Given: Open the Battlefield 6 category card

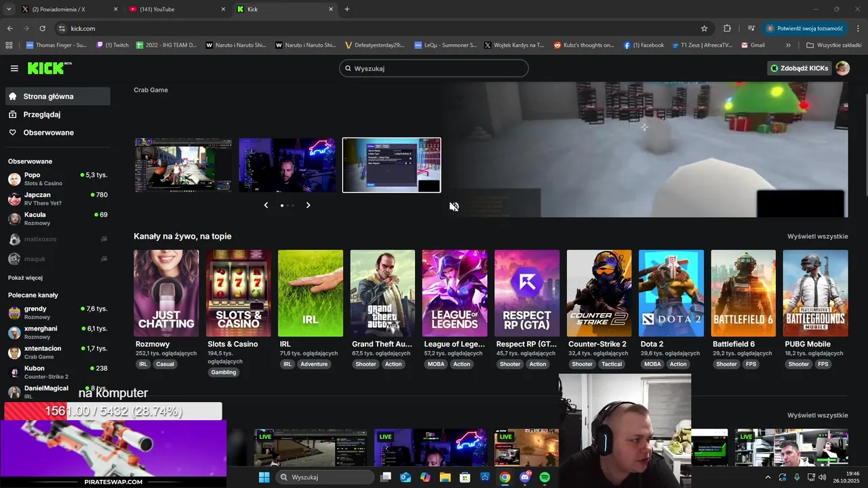Looking at the screenshot, I should coord(743,293).
